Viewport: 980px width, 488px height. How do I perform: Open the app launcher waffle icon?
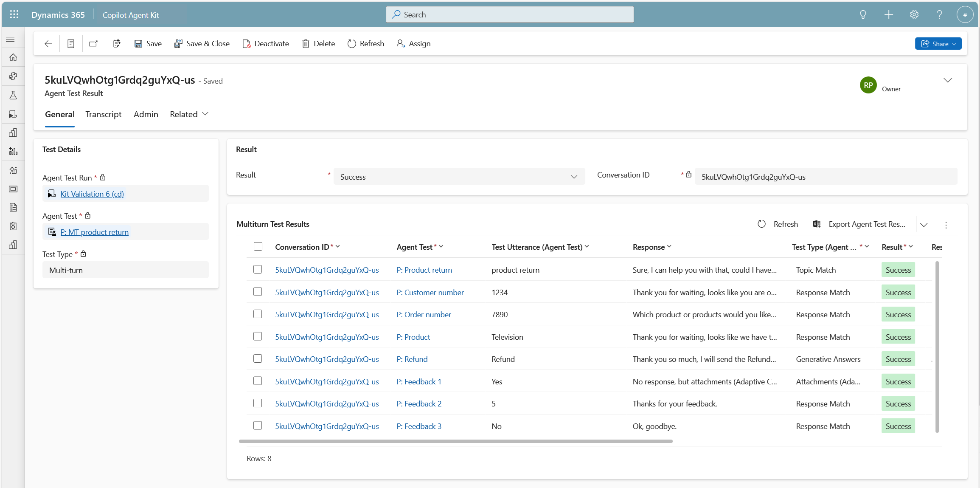click(x=14, y=14)
